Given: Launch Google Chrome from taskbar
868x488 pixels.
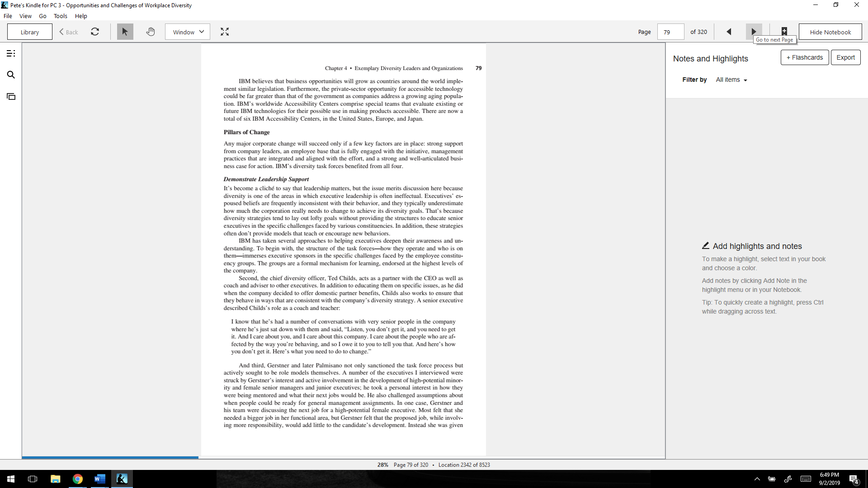Looking at the screenshot, I should coord(78,479).
